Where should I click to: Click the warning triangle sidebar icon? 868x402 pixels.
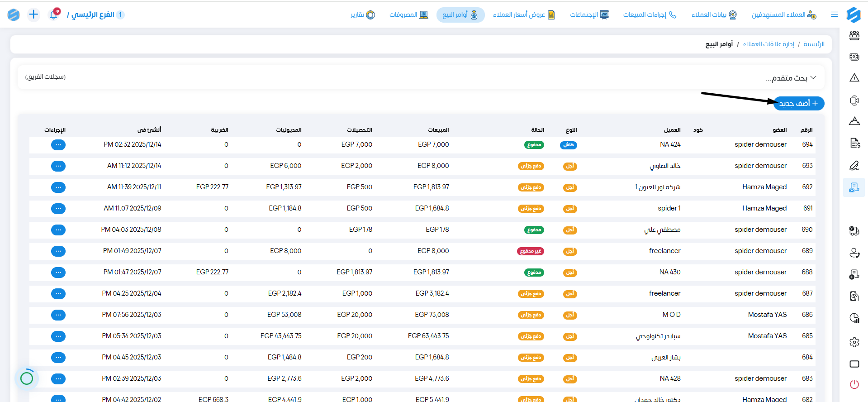[854, 78]
